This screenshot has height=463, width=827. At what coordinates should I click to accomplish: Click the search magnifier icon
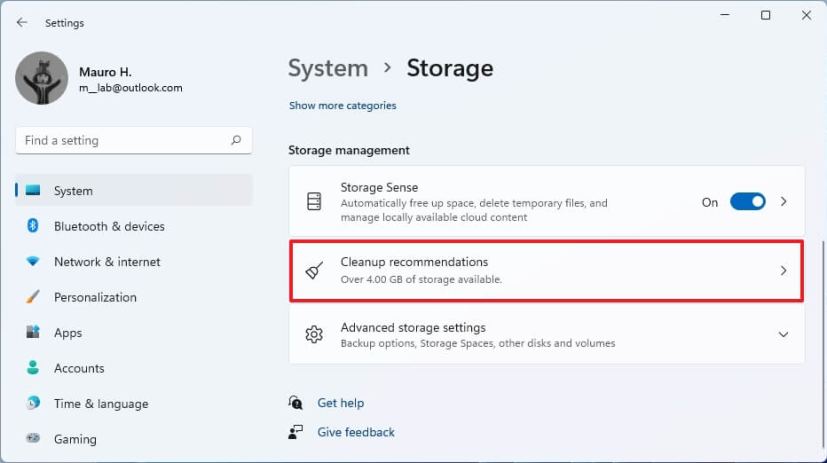tap(236, 141)
